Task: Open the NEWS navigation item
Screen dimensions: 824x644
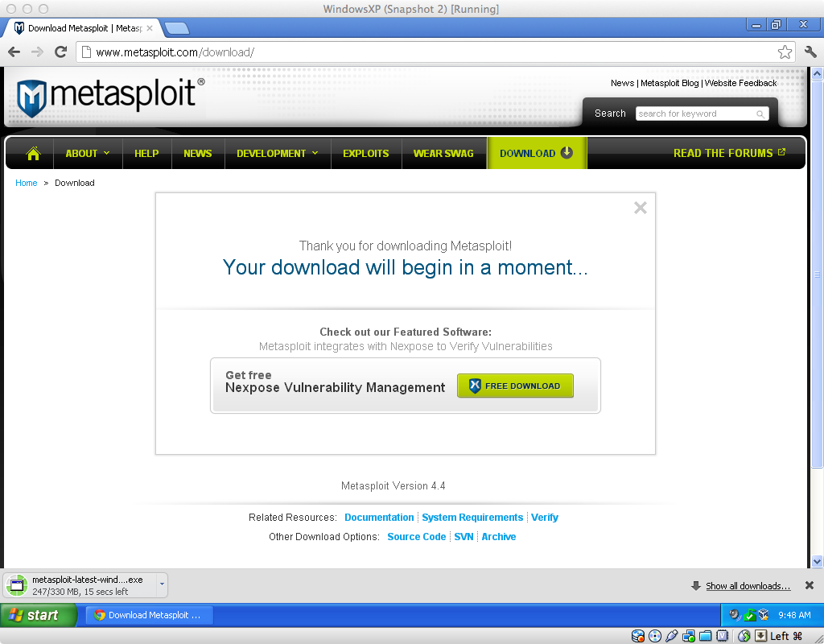Action: [198, 154]
